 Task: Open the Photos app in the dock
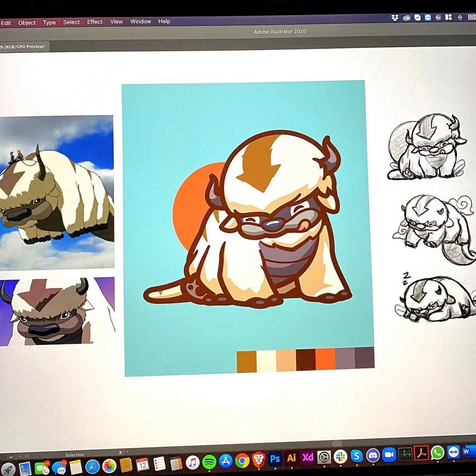[109, 465]
